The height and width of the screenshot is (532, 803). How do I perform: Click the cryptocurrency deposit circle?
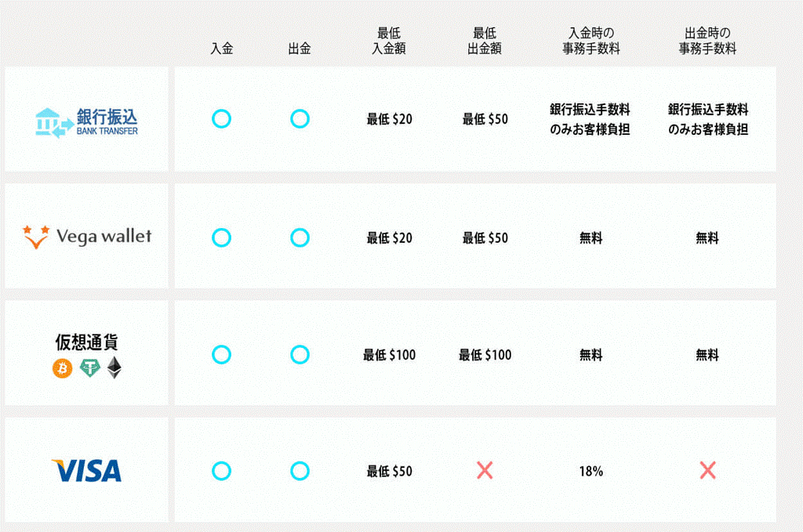222,355
